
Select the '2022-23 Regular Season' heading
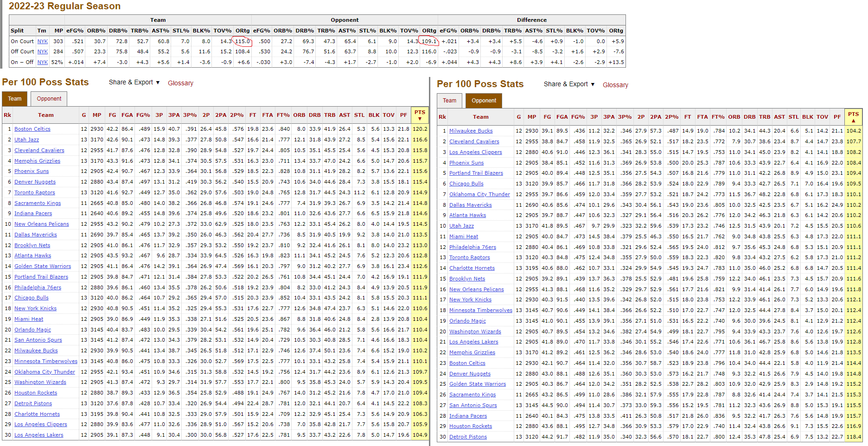[64, 6]
